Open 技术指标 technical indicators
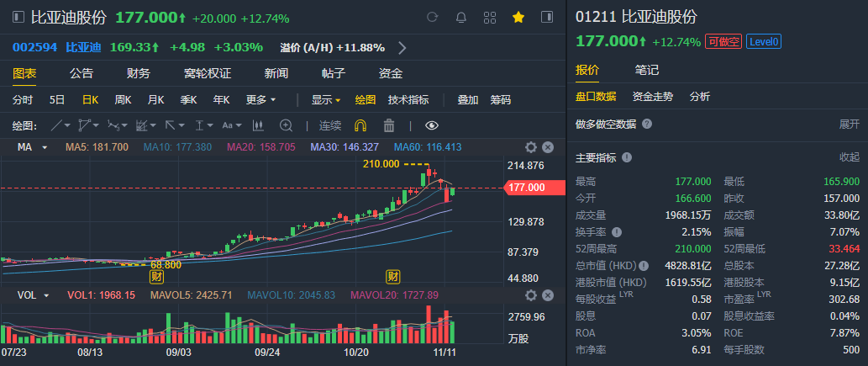868x366 pixels. 408,100
